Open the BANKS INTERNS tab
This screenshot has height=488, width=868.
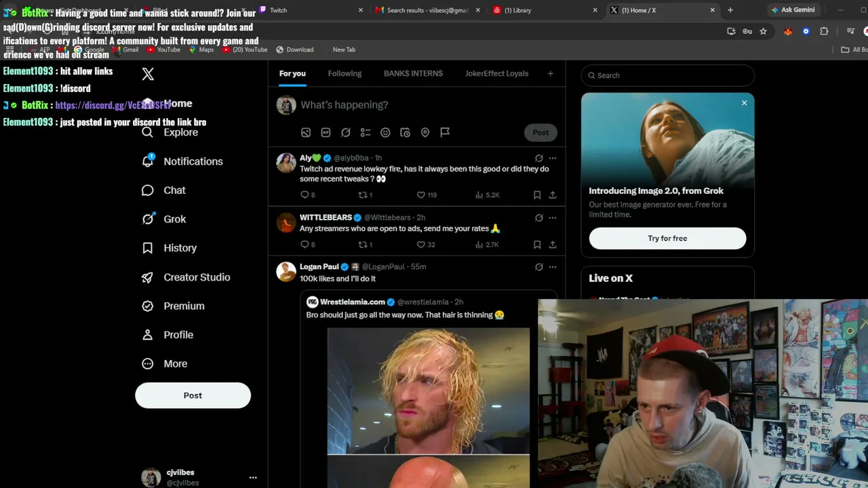point(413,73)
